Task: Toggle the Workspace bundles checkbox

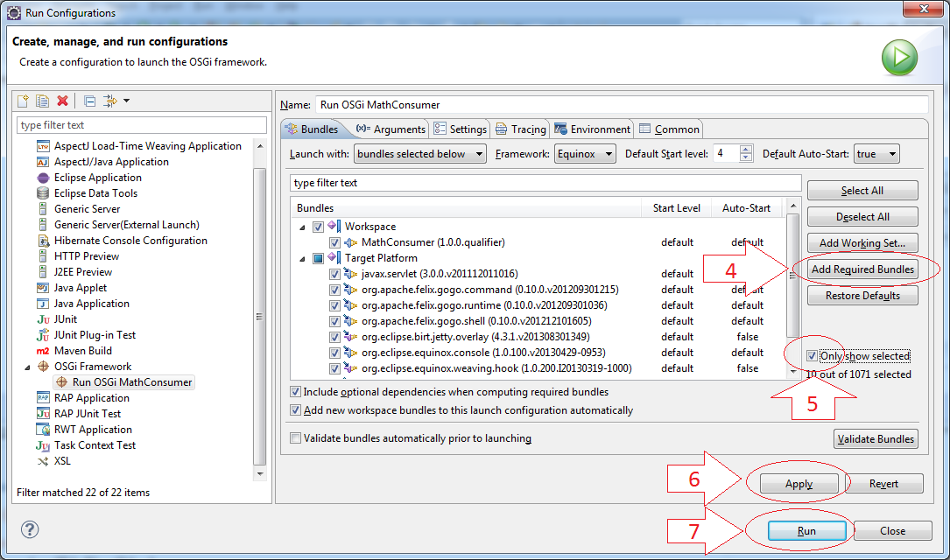Action: coord(318,227)
